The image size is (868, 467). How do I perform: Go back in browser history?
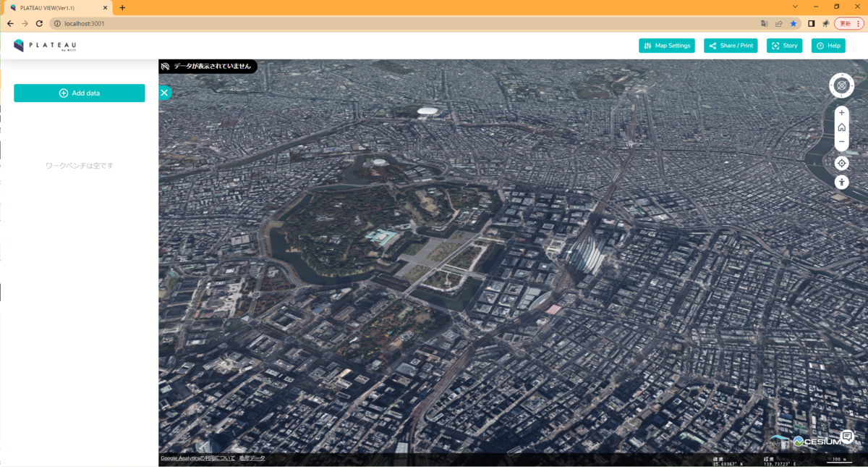tap(10, 23)
